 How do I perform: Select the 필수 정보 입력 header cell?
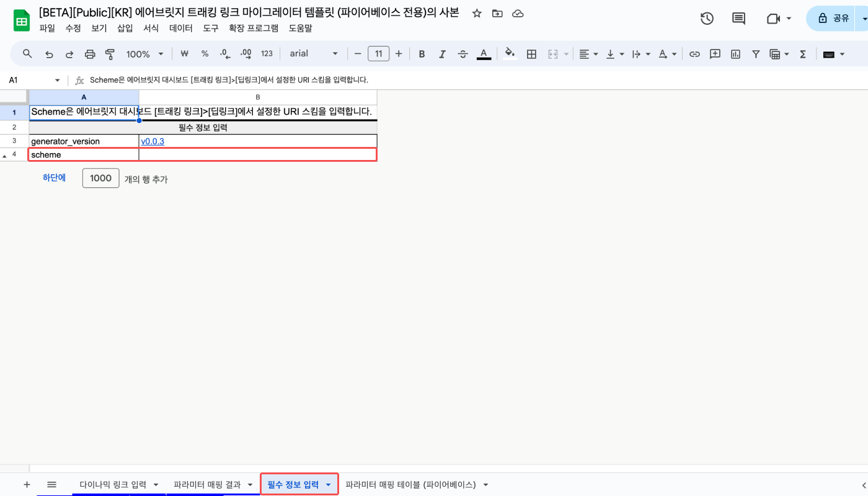pos(203,128)
